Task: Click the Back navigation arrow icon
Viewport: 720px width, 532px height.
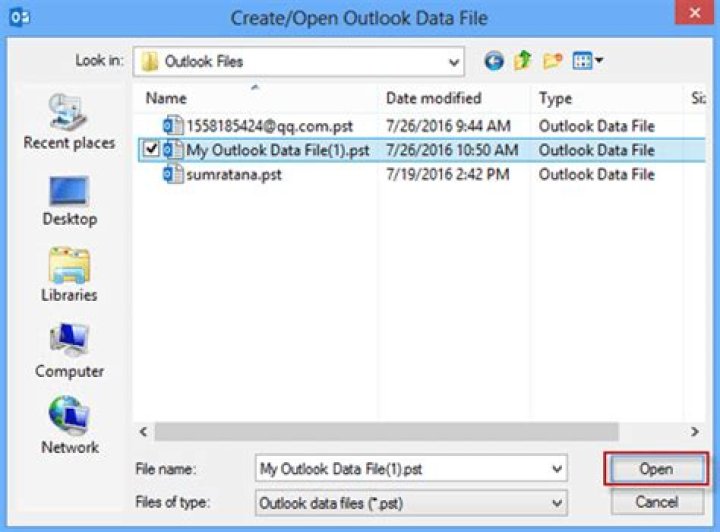Action: click(x=494, y=62)
